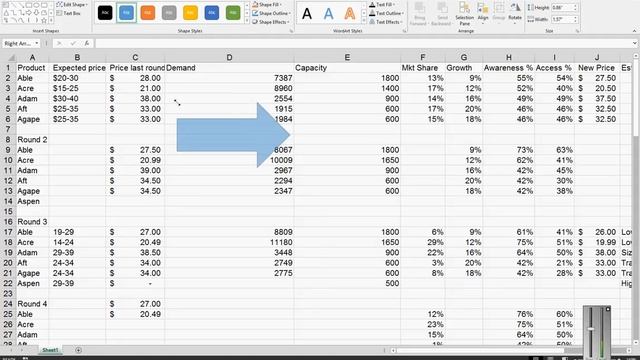Add a new sheet with plus button

[x=78, y=350]
